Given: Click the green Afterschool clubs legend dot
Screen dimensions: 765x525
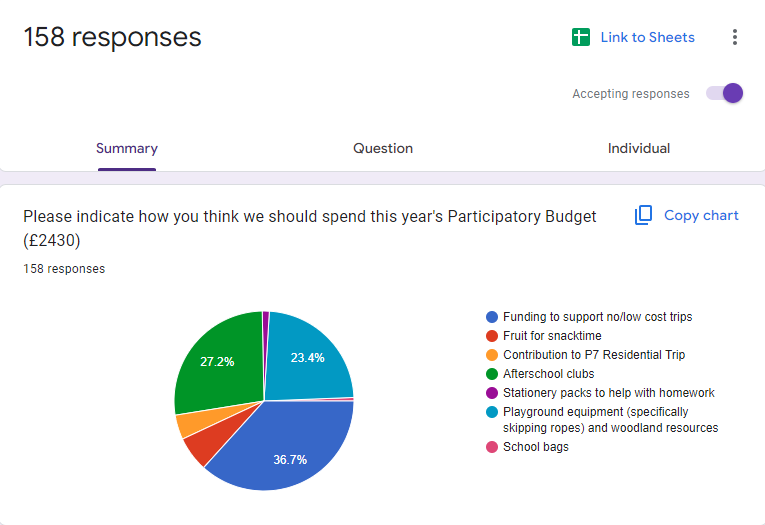Looking at the screenshot, I should pyautogui.click(x=491, y=374).
